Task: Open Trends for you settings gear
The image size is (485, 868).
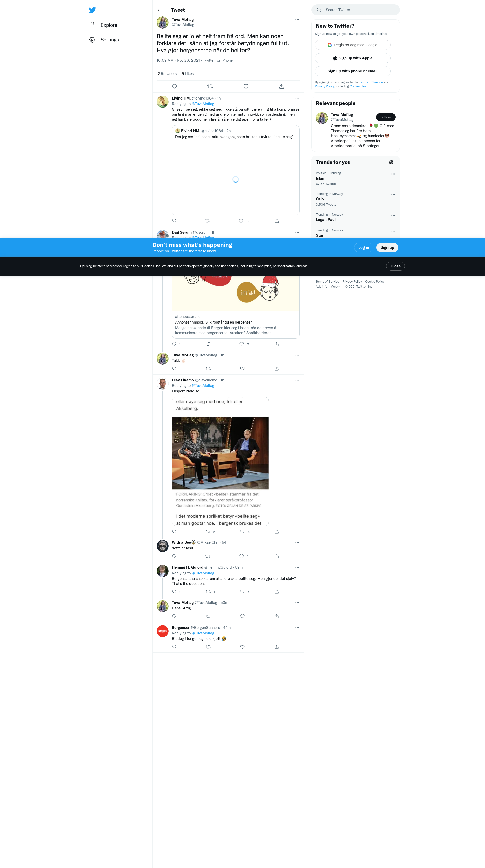Action: pyautogui.click(x=391, y=162)
